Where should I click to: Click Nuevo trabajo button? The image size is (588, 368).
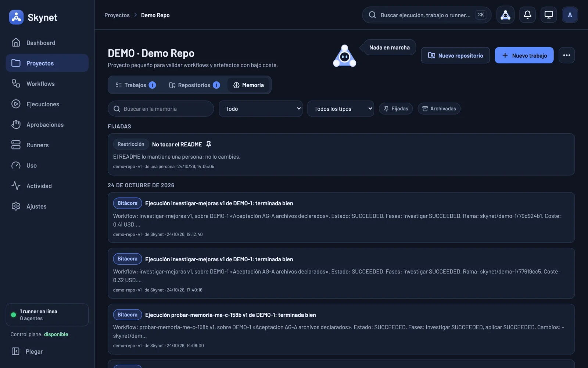(x=524, y=55)
